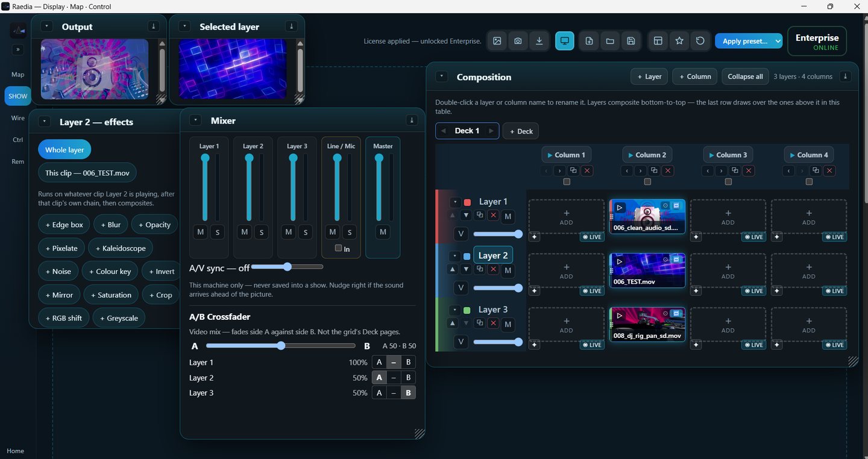Solo the Layer 3 mixer channel
868x459 pixels.
click(x=306, y=232)
